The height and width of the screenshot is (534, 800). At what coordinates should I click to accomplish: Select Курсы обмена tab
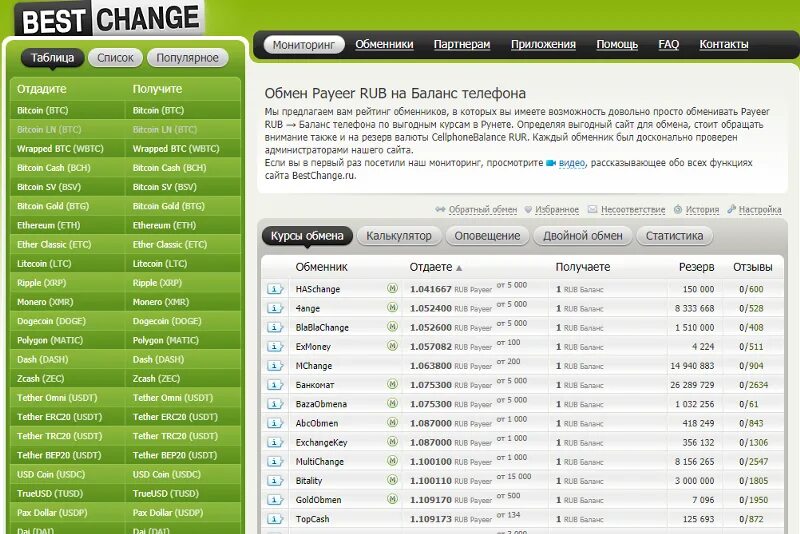click(307, 236)
